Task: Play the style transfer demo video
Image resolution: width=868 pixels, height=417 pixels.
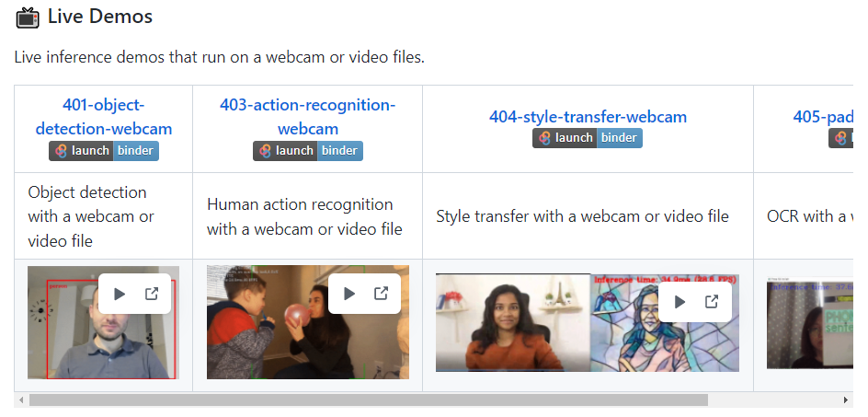Action: (x=680, y=302)
